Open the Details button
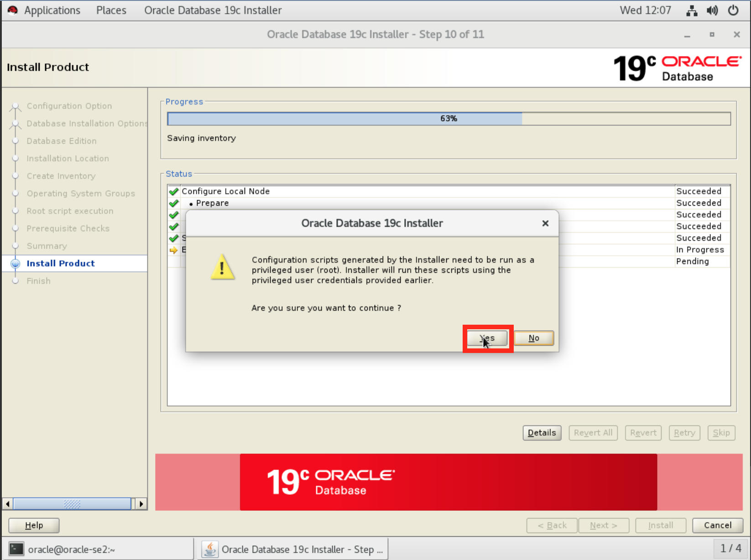Screen dimensions: 751x560 tap(542, 433)
